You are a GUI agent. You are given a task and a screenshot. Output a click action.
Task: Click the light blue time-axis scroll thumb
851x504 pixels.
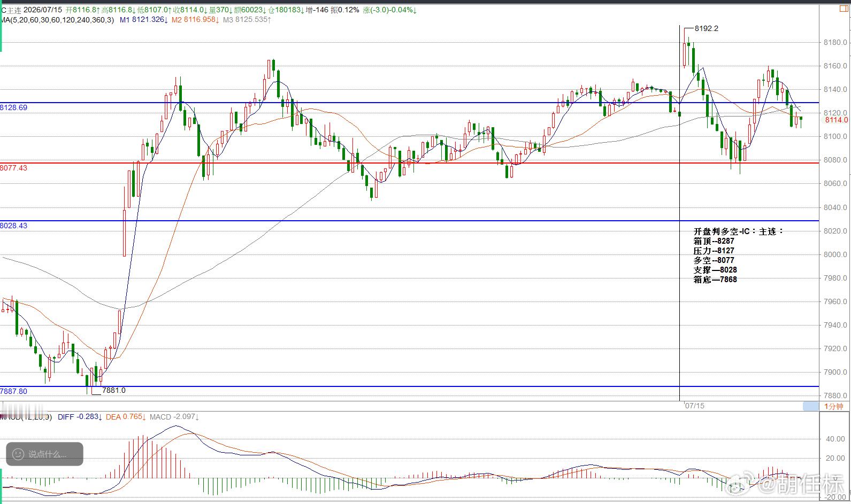[x=810, y=406]
